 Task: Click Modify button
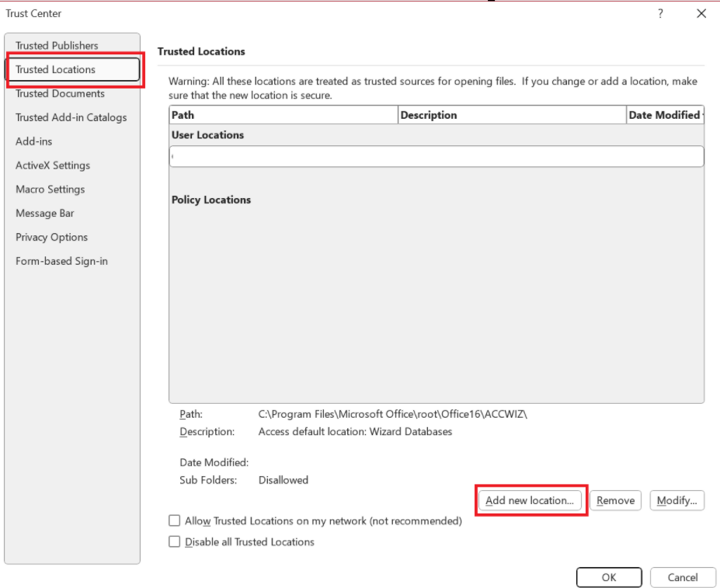pos(677,500)
